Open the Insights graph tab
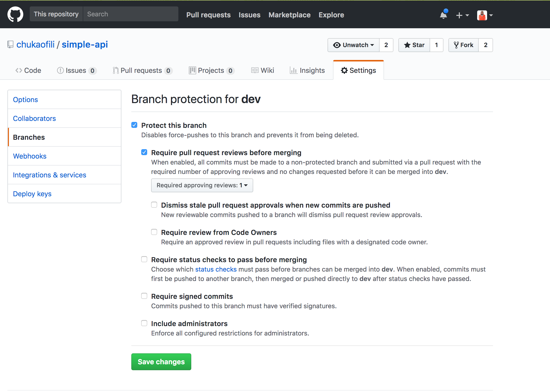The height and width of the screenshot is (392, 550). point(307,71)
